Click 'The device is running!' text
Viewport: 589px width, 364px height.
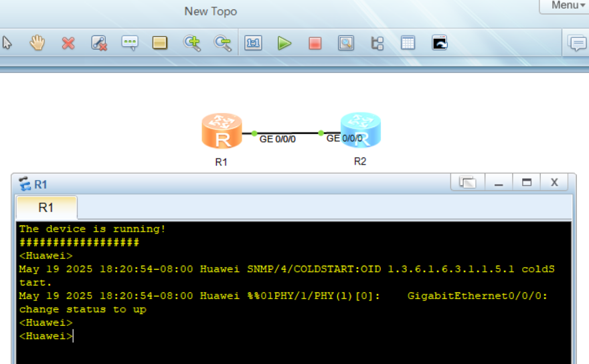(x=92, y=229)
